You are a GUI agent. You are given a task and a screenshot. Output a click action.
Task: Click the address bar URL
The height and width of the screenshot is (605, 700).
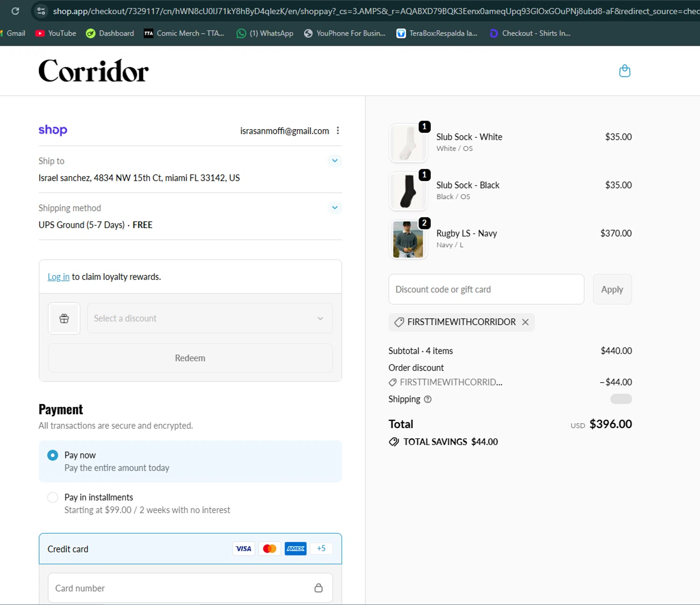click(376, 11)
